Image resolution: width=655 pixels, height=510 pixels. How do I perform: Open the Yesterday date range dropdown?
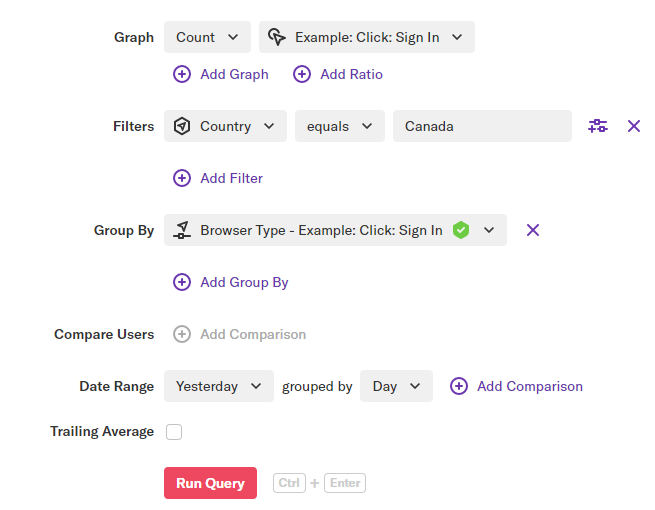coord(219,386)
